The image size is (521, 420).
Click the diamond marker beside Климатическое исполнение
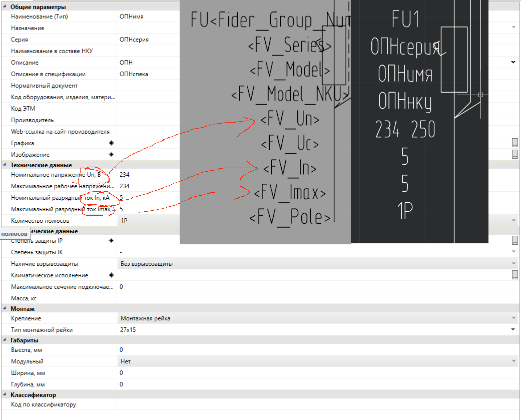point(111,275)
